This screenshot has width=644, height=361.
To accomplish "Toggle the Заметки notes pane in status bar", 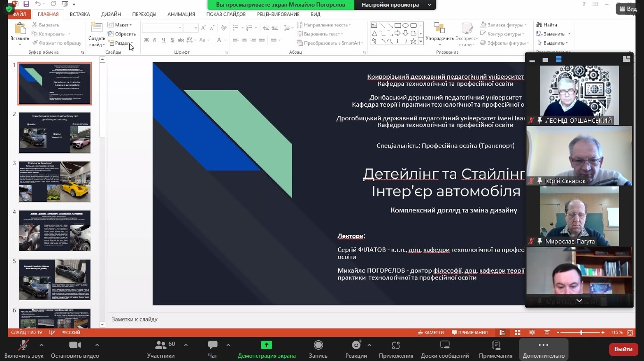I will [431, 333].
